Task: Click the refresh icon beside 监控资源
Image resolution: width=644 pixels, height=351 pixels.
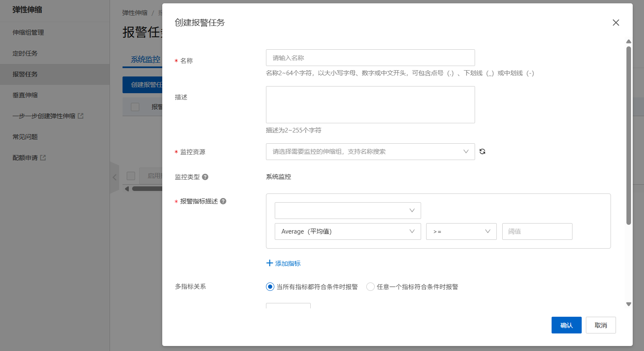Action: (x=482, y=152)
